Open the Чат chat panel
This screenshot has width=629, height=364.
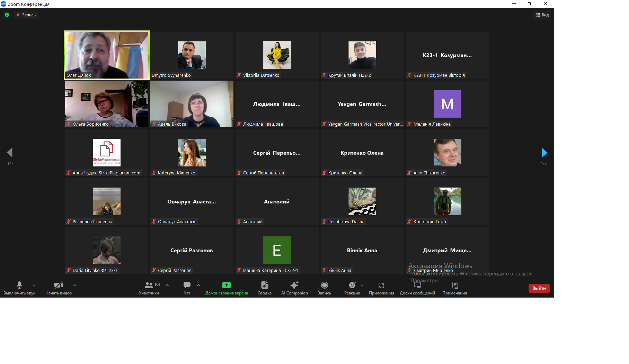tap(187, 288)
